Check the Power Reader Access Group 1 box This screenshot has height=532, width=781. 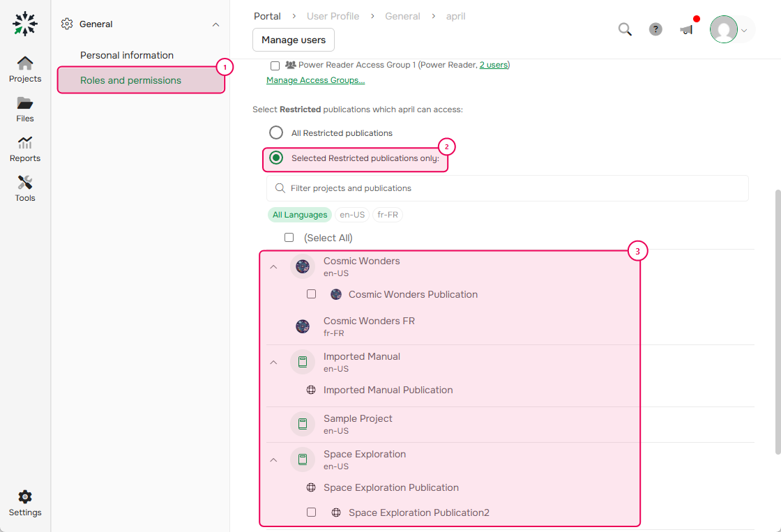[275, 66]
